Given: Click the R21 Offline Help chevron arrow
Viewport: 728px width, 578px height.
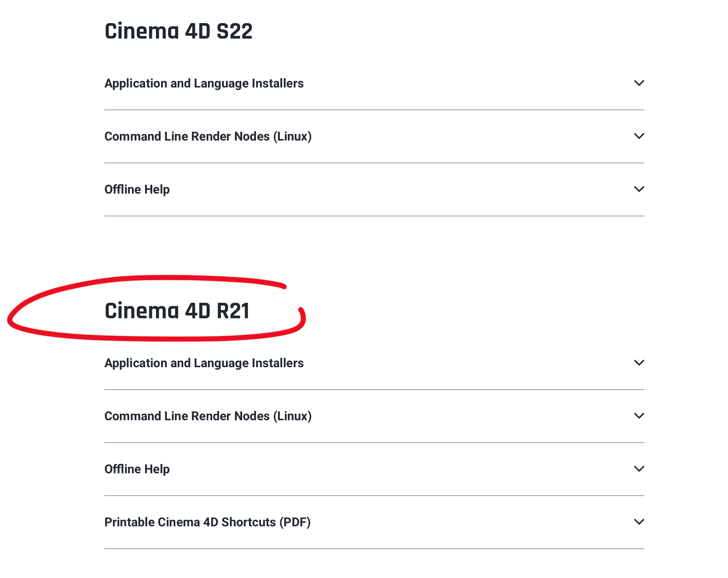Looking at the screenshot, I should tap(639, 469).
